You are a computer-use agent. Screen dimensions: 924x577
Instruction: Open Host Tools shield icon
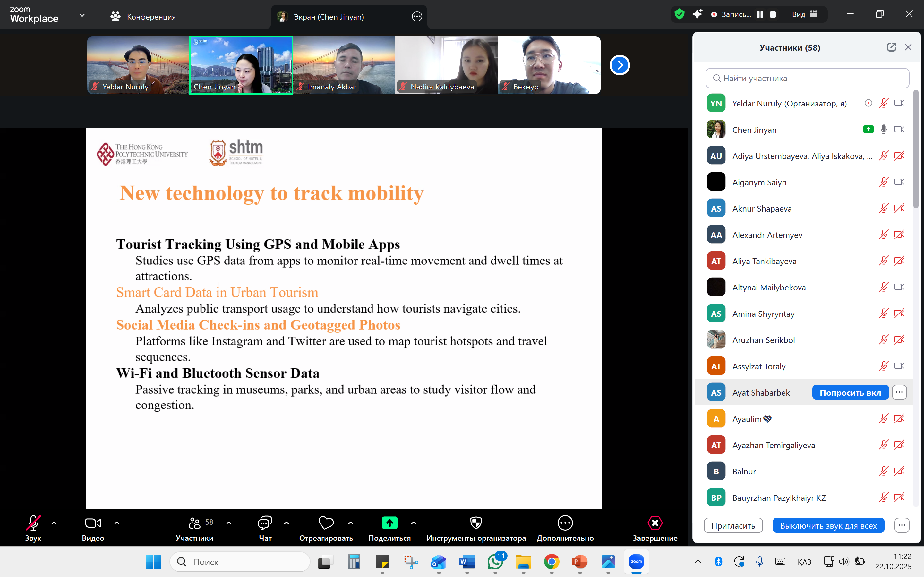(x=476, y=523)
